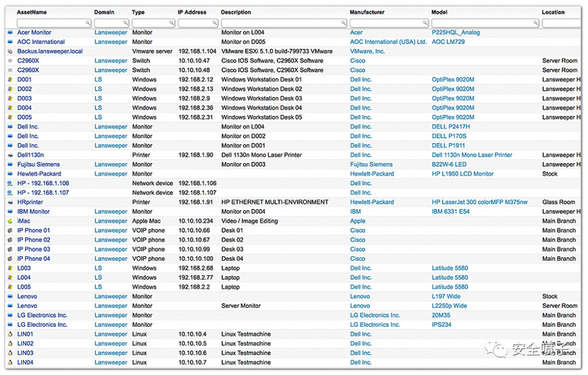The width and height of the screenshot is (588, 375).
Task: Sort by the IP Address column header
Action: click(x=192, y=12)
